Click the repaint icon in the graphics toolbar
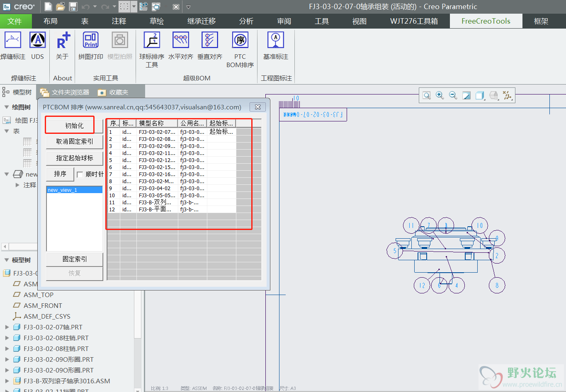 click(x=466, y=96)
